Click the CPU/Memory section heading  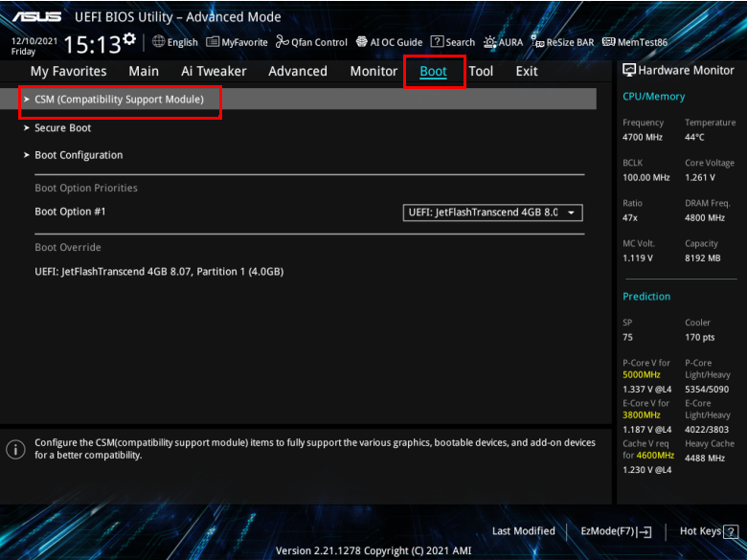pyautogui.click(x=653, y=97)
